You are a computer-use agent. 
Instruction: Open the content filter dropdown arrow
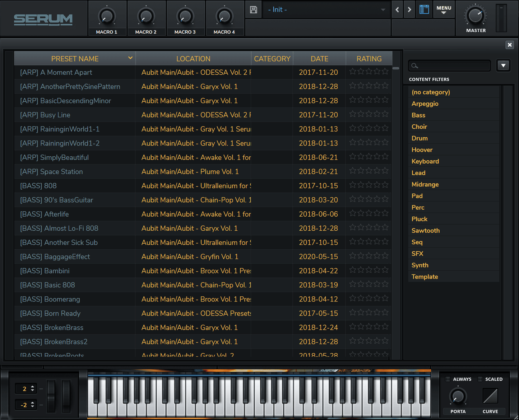[503, 66]
